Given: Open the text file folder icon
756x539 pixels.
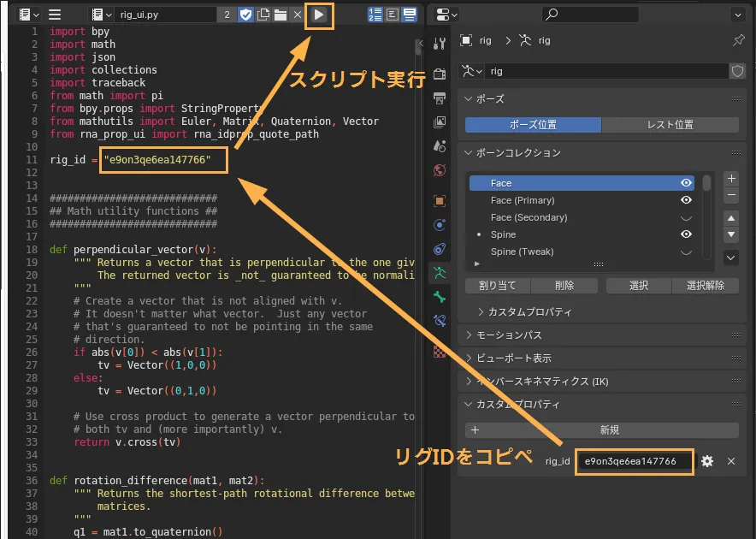Looking at the screenshot, I should pos(281,15).
